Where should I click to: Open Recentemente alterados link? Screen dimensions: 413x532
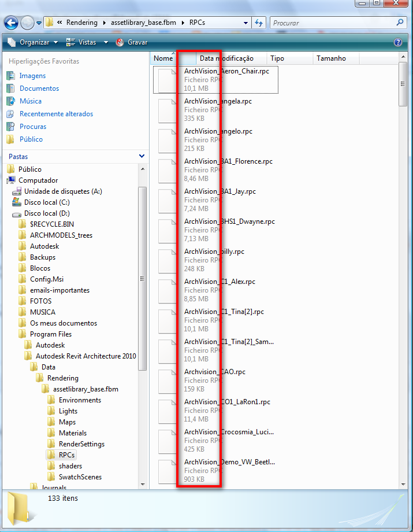coord(56,114)
